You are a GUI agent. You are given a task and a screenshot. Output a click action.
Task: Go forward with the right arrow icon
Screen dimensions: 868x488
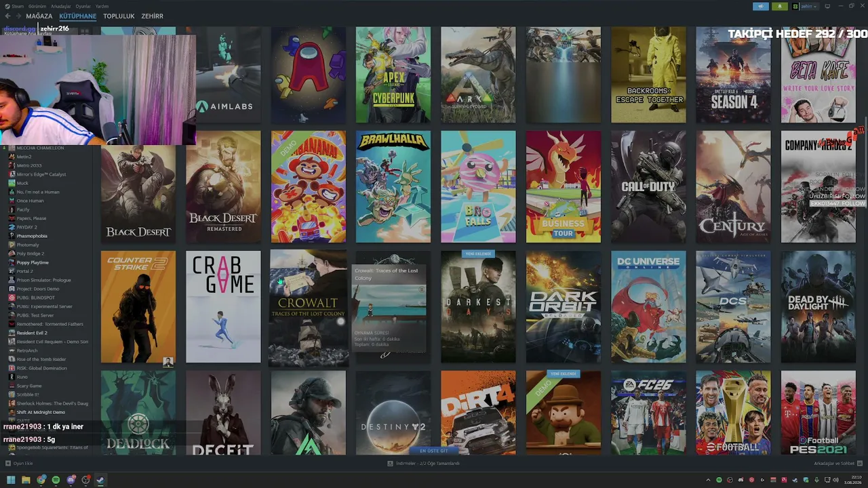(x=18, y=16)
